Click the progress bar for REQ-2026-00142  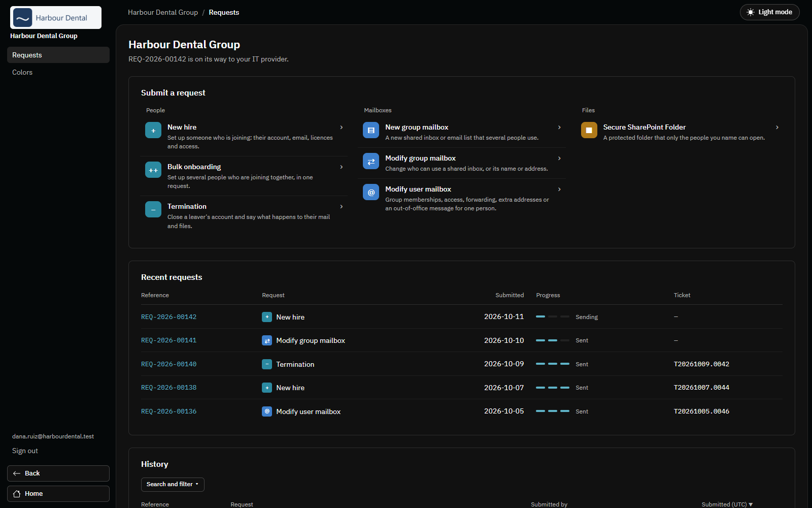(553, 317)
